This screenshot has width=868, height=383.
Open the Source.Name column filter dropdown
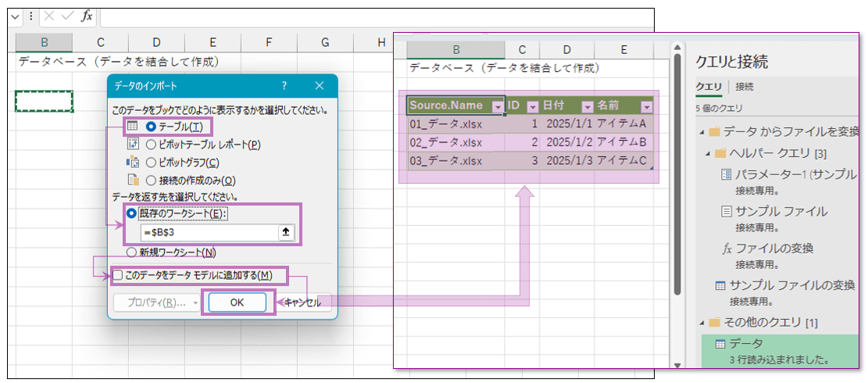497,106
